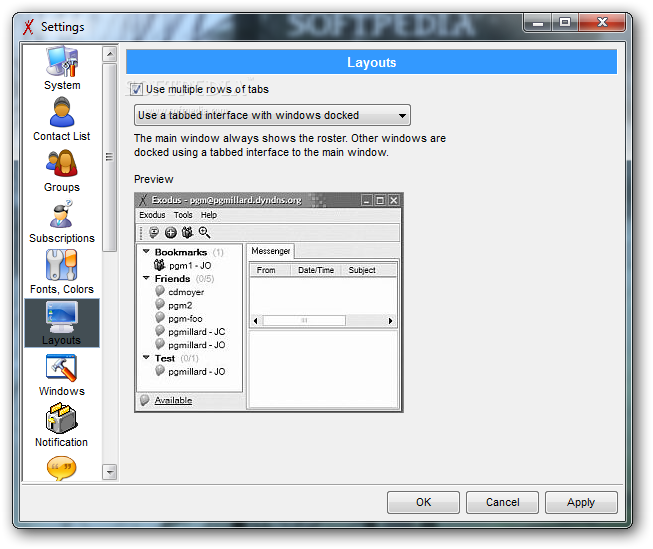The width and height of the screenshot is (653, 549).
Task: Click the OK button
Action: [423, 502]
